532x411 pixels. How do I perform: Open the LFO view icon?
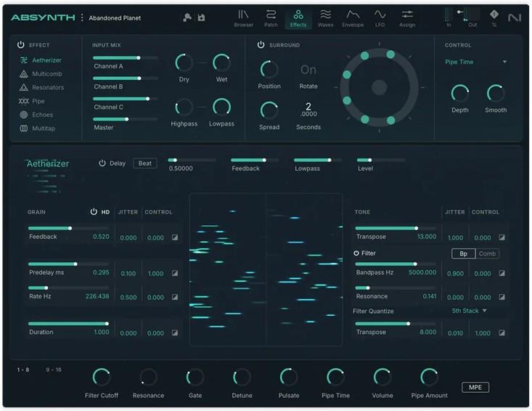point(380,15)
